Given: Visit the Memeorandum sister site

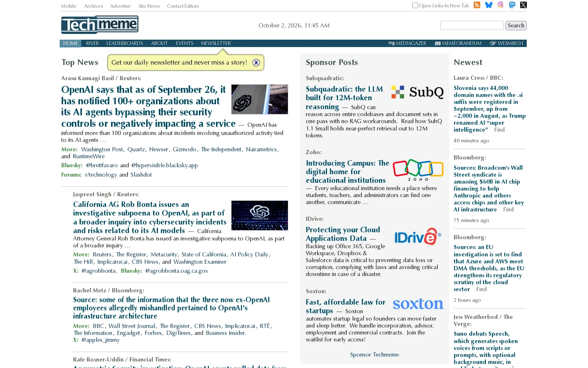Looking at the screenshot, I should point(458,43).
